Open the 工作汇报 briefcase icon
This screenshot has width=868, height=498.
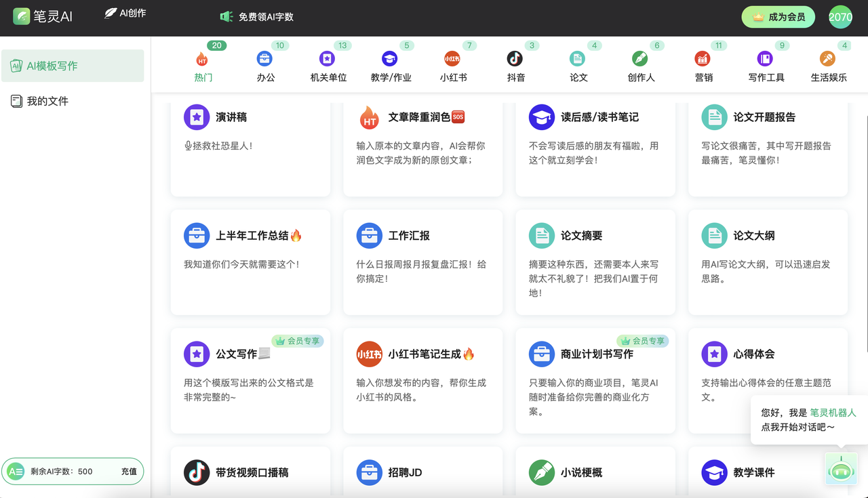(x=370, y=236)
